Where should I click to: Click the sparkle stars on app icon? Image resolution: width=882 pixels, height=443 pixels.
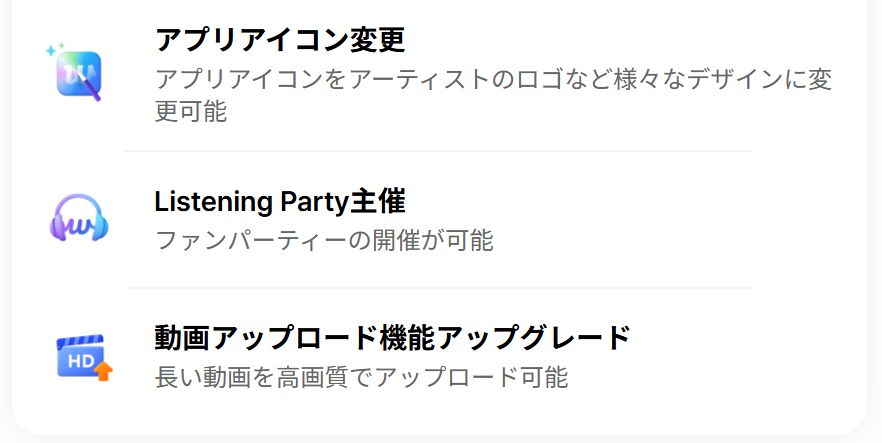(55, 49)
